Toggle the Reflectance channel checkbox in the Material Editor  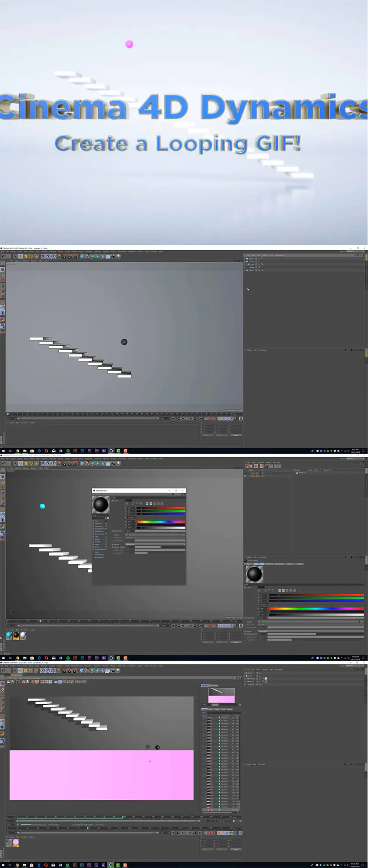(106, 531)
